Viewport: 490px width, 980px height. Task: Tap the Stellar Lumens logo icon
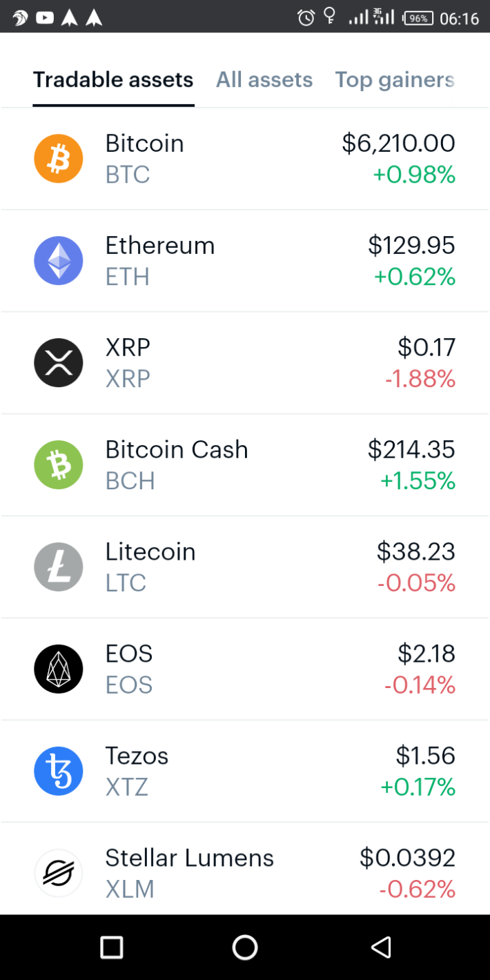click(x=59, y=873)
